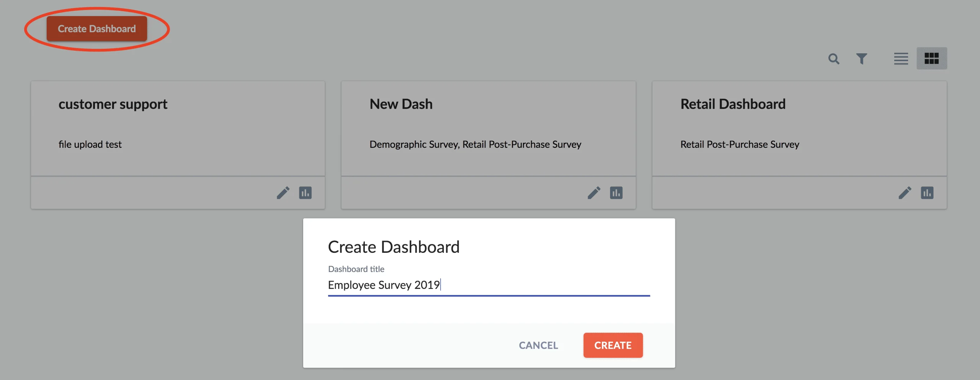This screenshot has height=380, width=980.
Task: Edit the New Dash dashboard
Action: pos(594,193)
